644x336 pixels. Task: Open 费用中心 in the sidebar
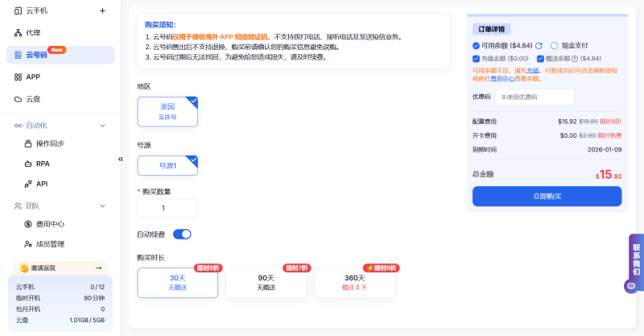(x=50, y=224)
